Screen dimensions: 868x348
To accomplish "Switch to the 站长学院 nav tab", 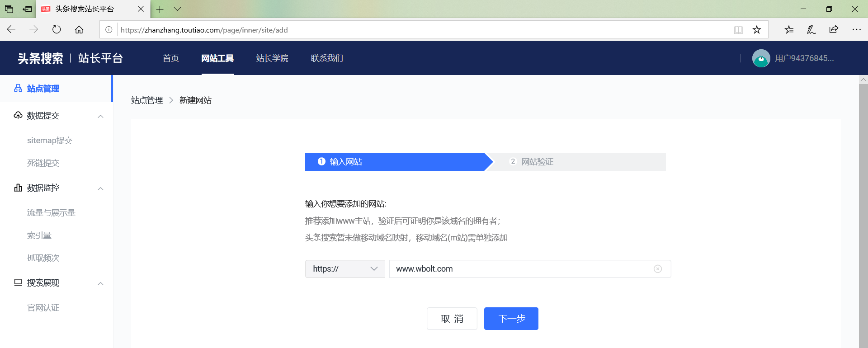I will 272,58.
